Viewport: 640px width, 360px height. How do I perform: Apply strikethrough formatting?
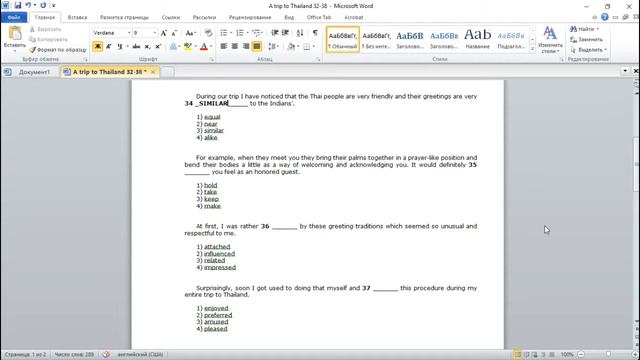pos(136,47)
